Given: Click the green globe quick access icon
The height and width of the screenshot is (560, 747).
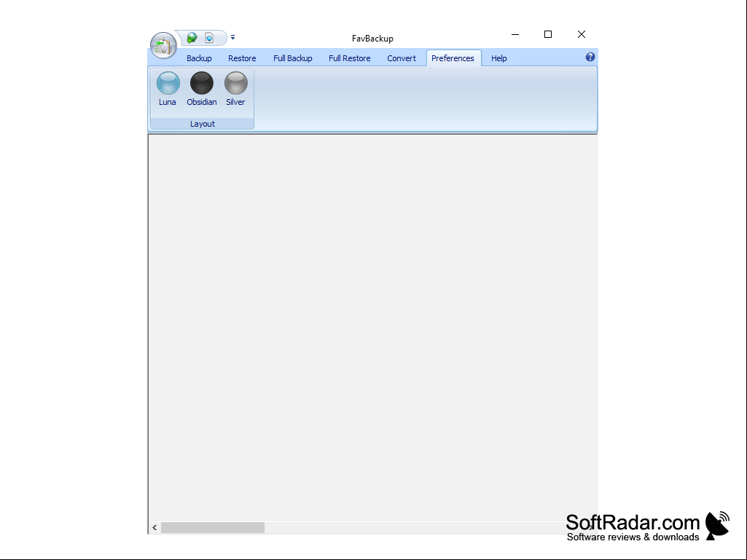Looking at the screenshot, I should (x=192, y=38).
